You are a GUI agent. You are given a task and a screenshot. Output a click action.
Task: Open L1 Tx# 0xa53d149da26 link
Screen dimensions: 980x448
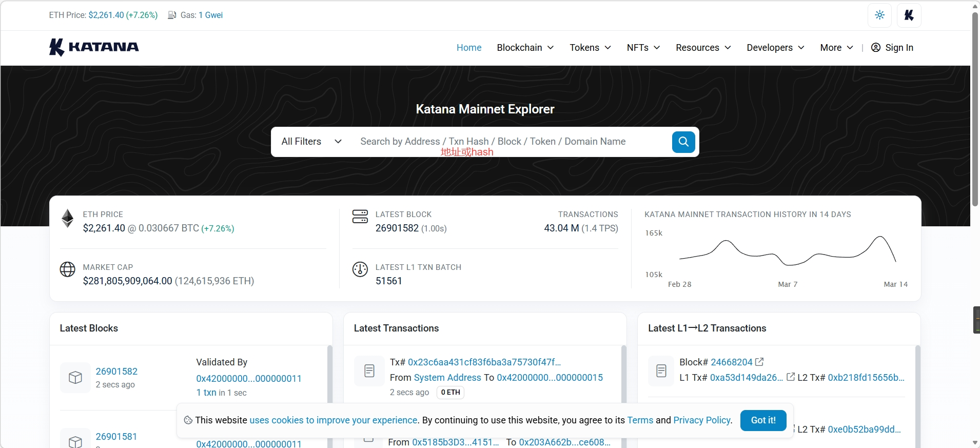(747, 378)
